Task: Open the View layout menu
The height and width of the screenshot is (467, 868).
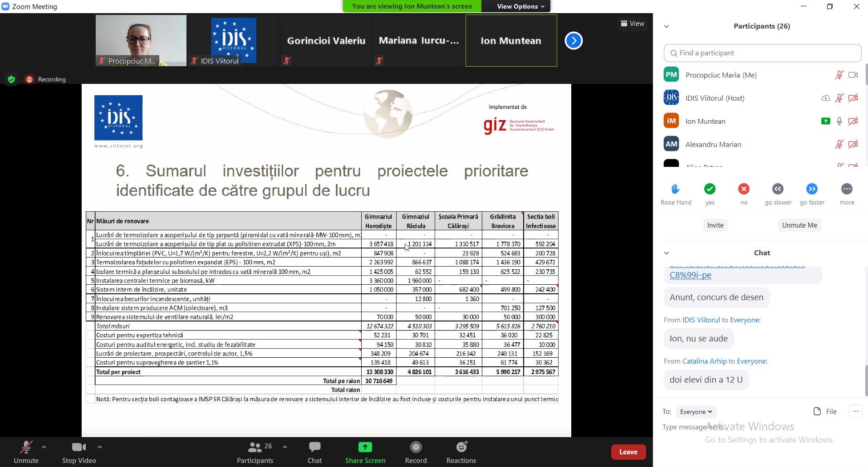Action: click(x=633, y=24)
